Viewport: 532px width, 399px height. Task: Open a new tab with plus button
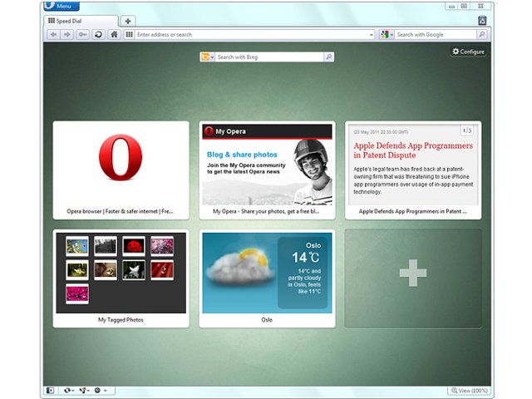coord(128,21)
